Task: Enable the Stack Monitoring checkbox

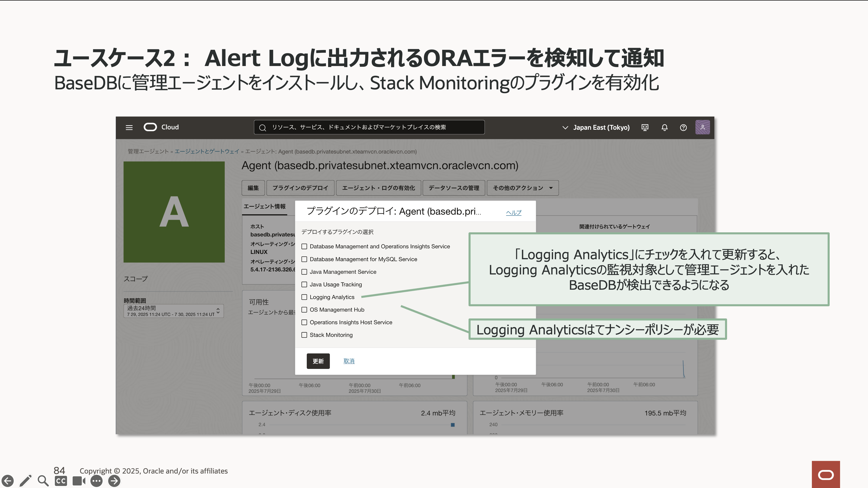Action: point(304,335)
